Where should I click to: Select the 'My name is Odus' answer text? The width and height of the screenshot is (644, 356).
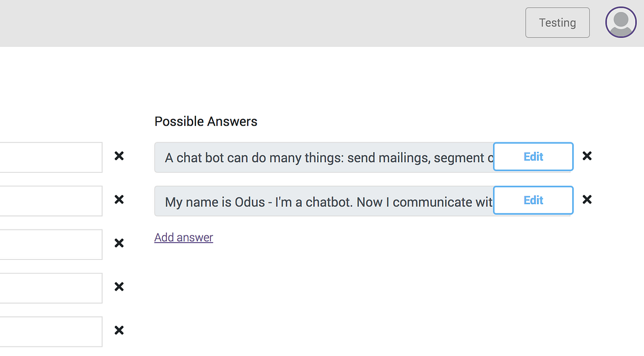coord(324,201)
